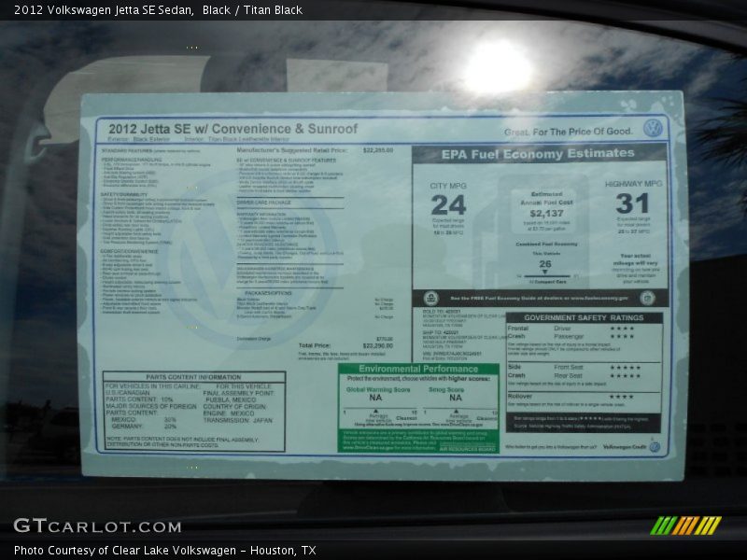Click the 'Transmission: Japan' line
747x560 pixels.
[238, 421]
